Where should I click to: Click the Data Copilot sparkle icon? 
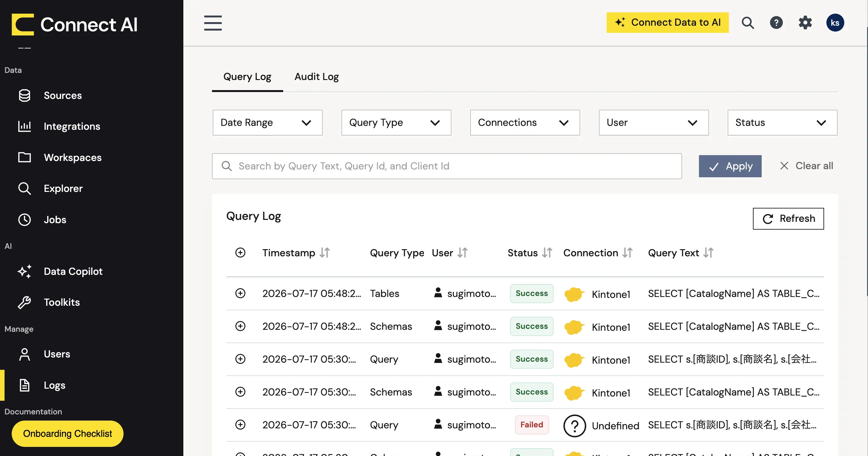pos(24,271)
